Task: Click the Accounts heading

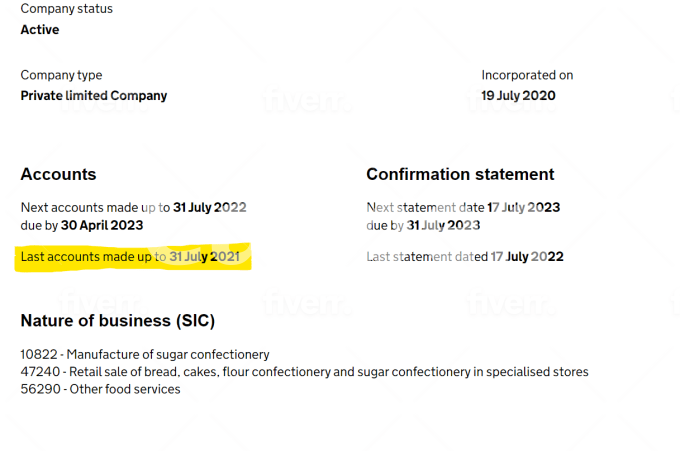Action: click(x=58, y=174)
